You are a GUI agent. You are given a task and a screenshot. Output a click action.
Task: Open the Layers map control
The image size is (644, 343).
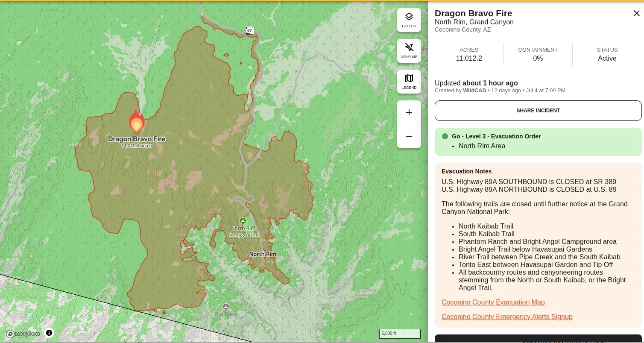[x=409, y=20]
